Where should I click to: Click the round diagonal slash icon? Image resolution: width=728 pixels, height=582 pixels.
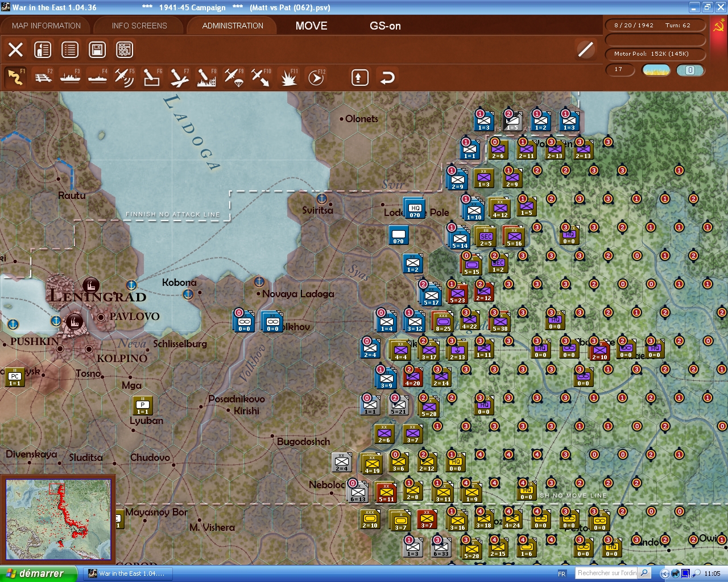585,49
